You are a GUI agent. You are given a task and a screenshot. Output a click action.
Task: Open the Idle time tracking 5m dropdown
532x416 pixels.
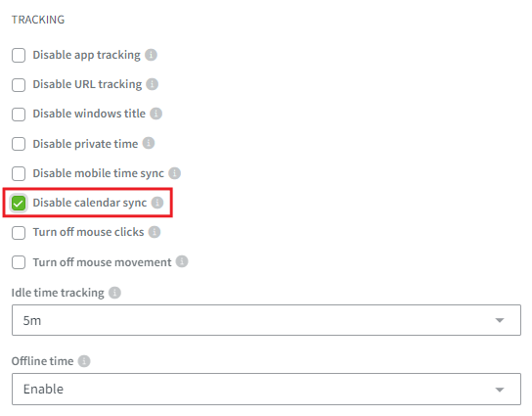click(266, 320)
